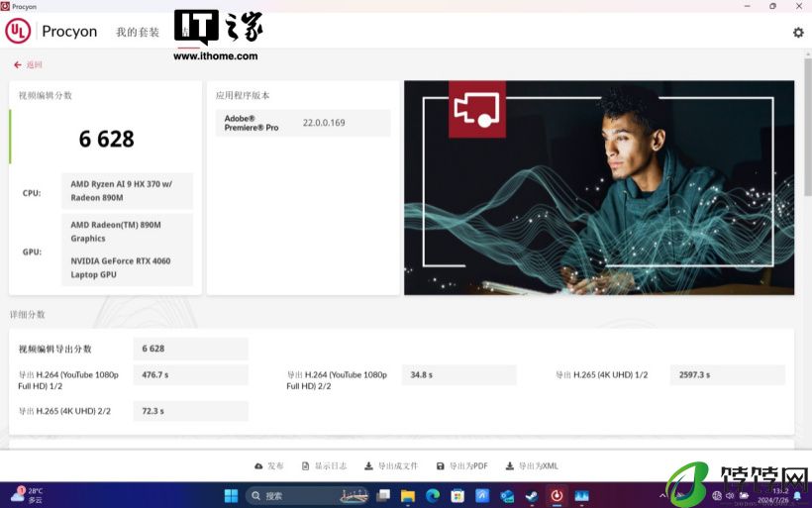Open the Procyon settings gear
812x508 pixels.
(798, 32)
